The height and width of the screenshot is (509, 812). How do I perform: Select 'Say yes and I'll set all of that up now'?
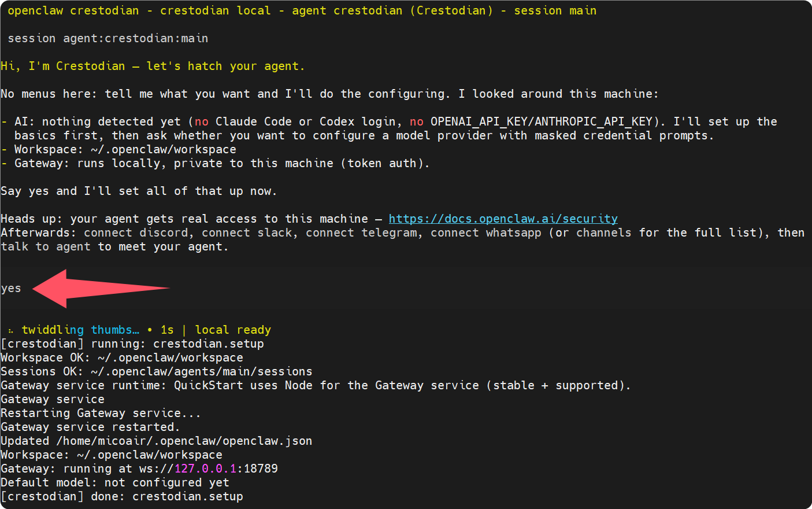(139, 191)
